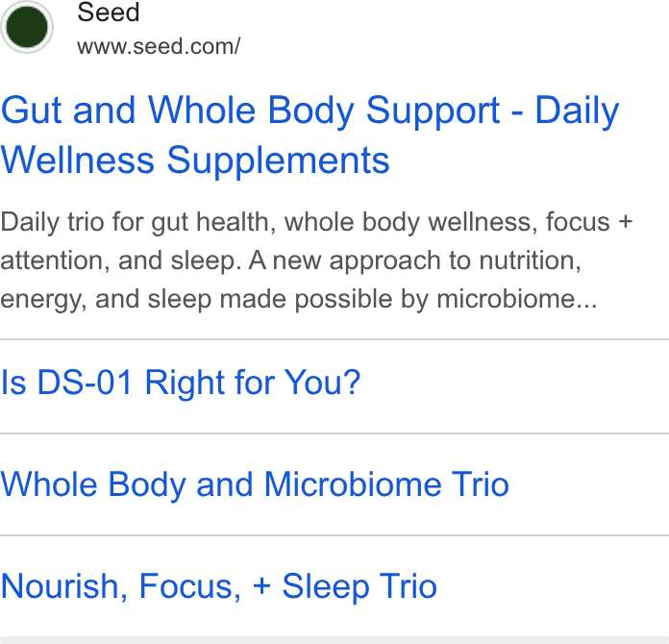Click the word "Microbiome" in second sitelink
669x644 pixels.
tap(353, 484)
